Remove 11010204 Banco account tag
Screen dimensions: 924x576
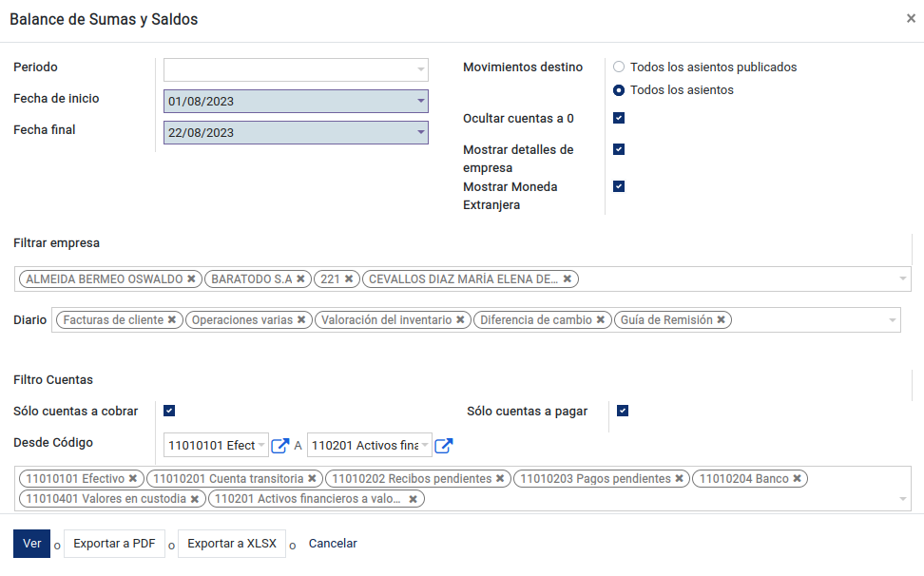pos(798,479)
